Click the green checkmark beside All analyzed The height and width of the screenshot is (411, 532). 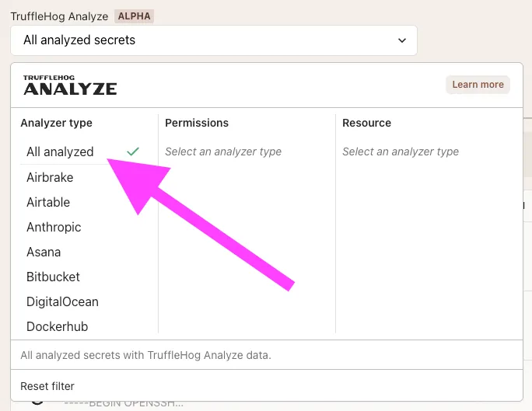click(x=133, y=152)
